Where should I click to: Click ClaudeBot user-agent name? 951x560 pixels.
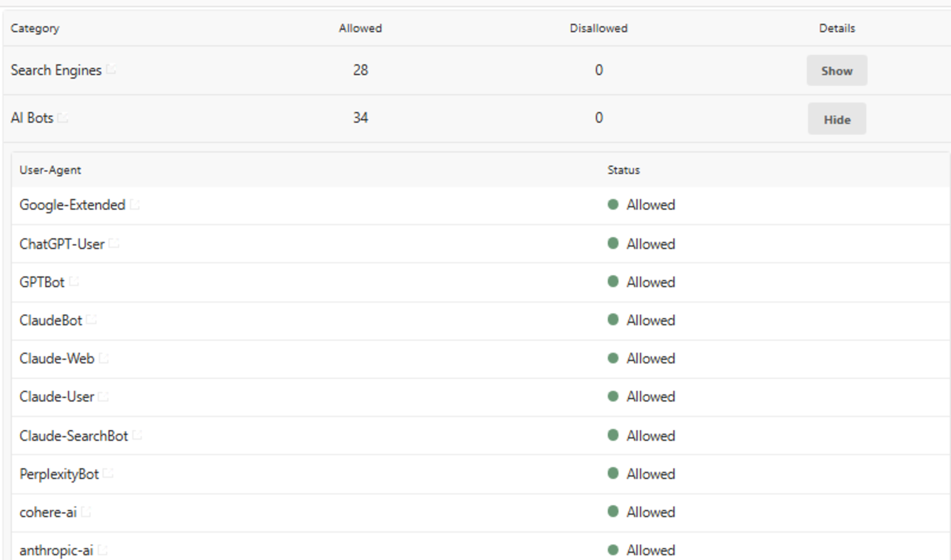(x=51, y=320)
